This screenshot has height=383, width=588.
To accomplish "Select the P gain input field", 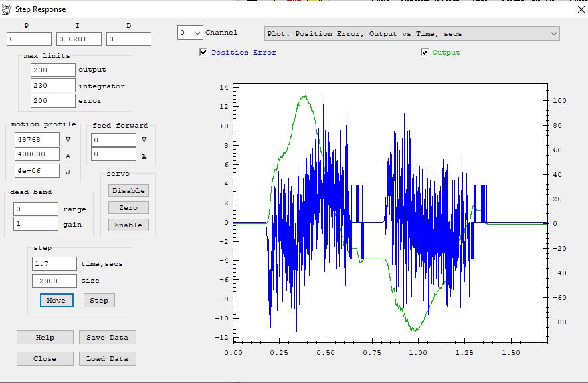I will coord(29,39).
